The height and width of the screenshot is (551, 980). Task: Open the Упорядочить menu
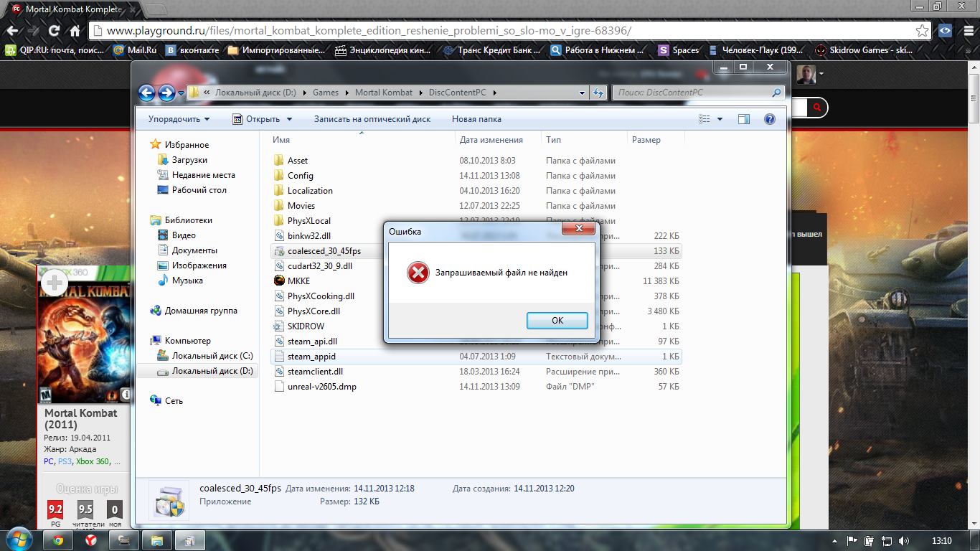[179, 119]
